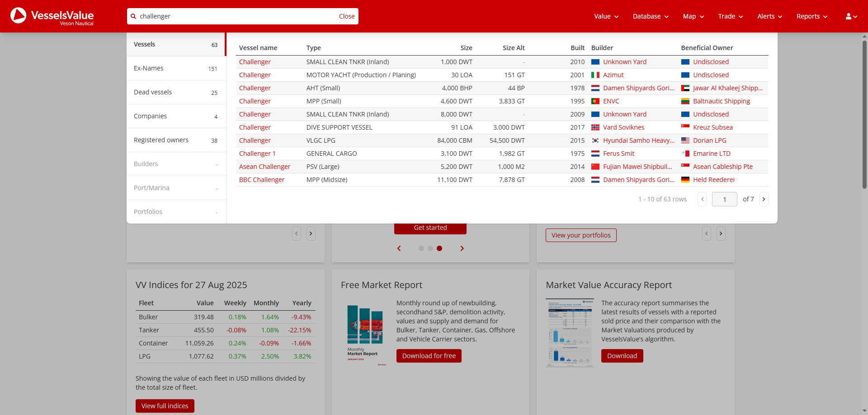Select the second carousel dot indicator
The height and width of the screenshot is (415, 868).
pyautogui.click(x=430, y=248)
